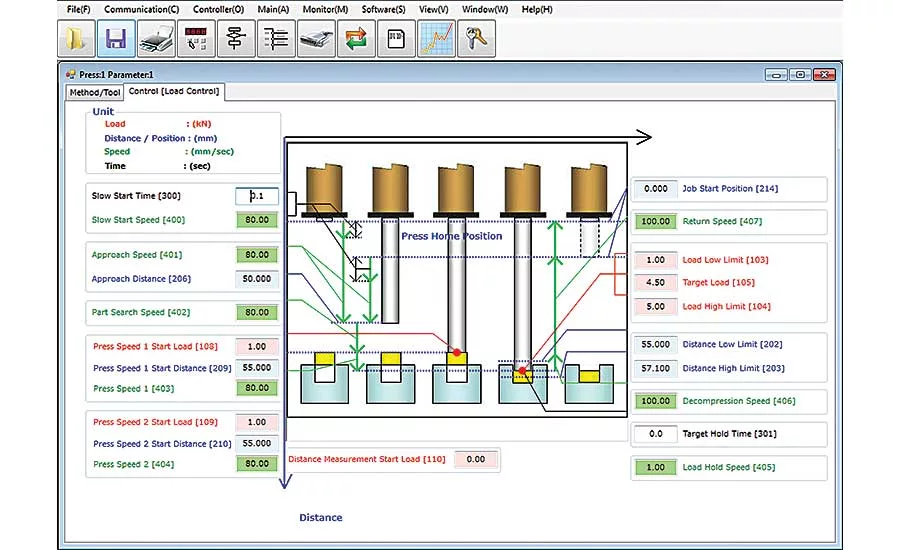Click the indented list tree toolbar icon
900x550 pixels.
click(276, 38)
